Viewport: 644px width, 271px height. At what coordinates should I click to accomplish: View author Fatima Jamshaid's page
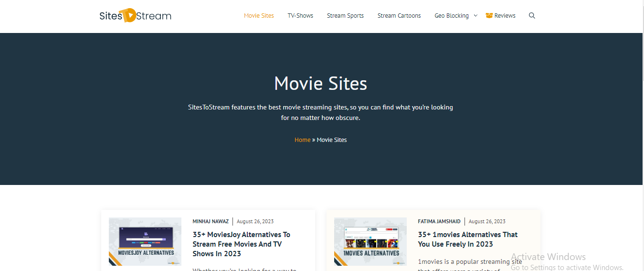tap(439, 221)
